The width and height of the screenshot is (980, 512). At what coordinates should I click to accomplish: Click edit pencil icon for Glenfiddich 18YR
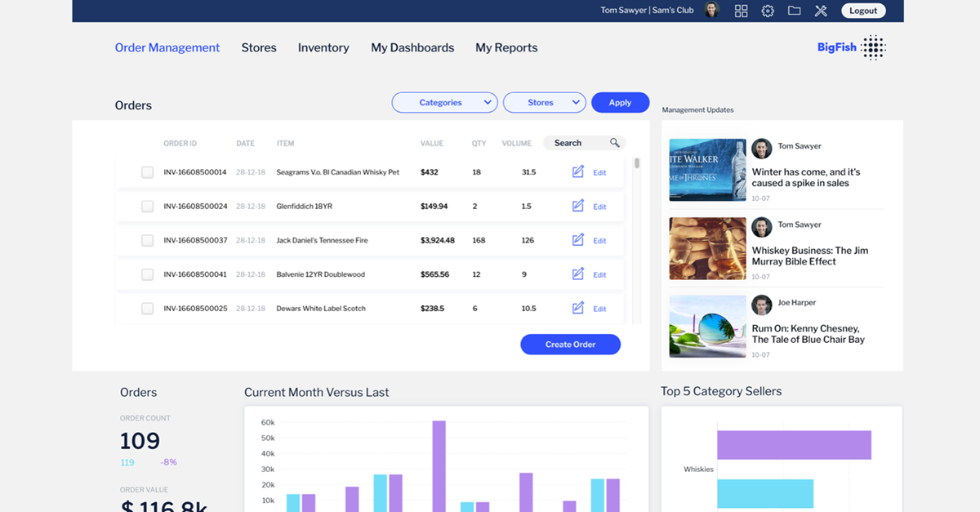[x=578, y=206]
